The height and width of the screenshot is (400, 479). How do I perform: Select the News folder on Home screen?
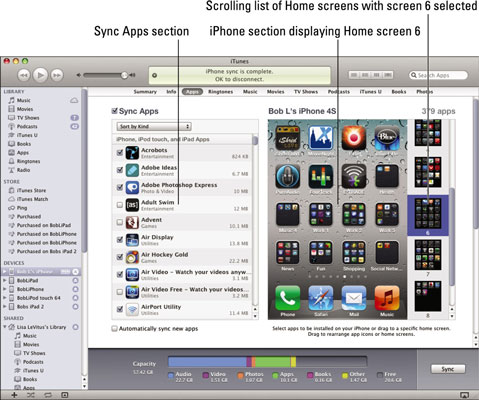[287, 252]
